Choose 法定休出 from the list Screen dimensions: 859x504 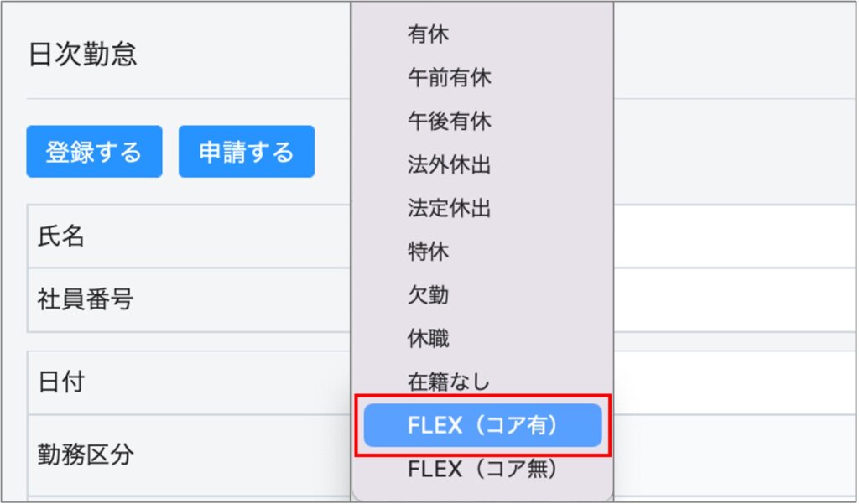point(449,208)
